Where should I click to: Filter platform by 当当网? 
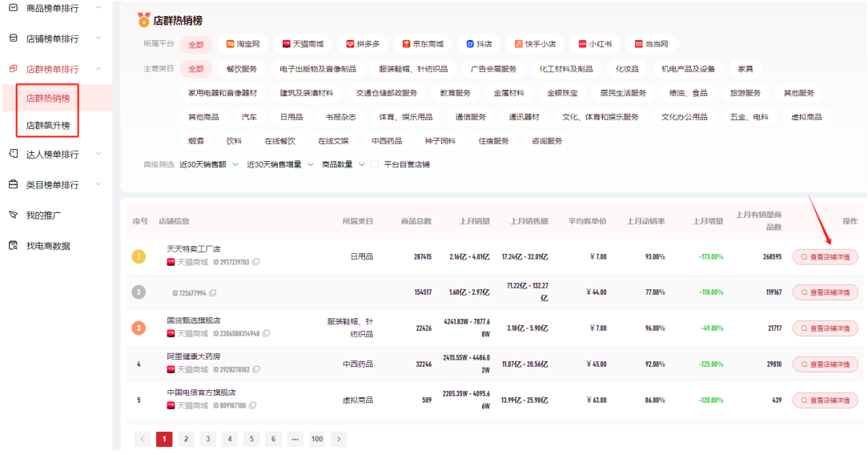point(651,44)
